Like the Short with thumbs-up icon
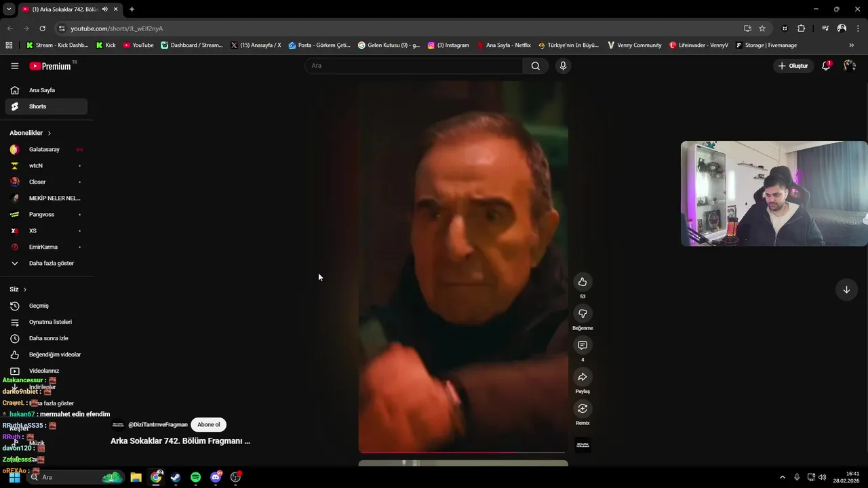 coord(582,282)
